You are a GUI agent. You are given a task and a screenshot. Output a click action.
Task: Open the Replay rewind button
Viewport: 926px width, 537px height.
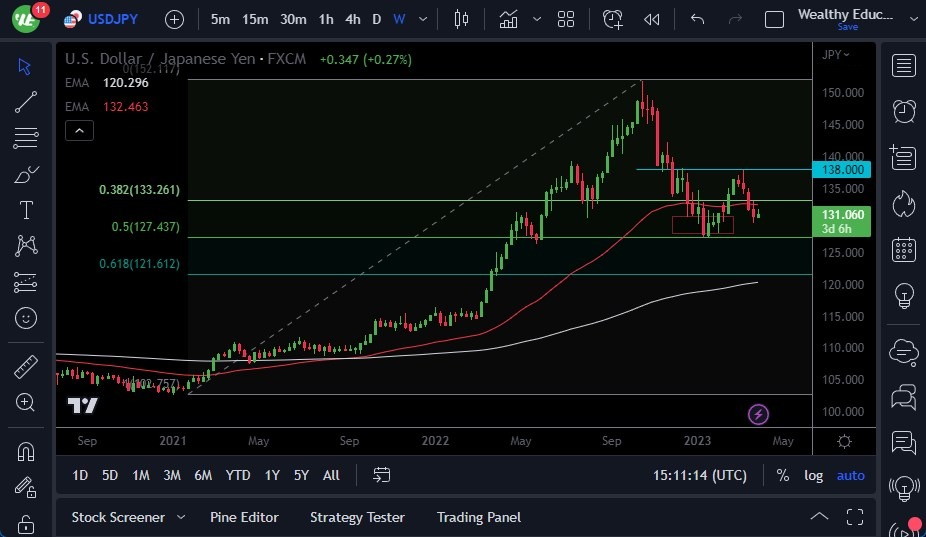point(652,19)
